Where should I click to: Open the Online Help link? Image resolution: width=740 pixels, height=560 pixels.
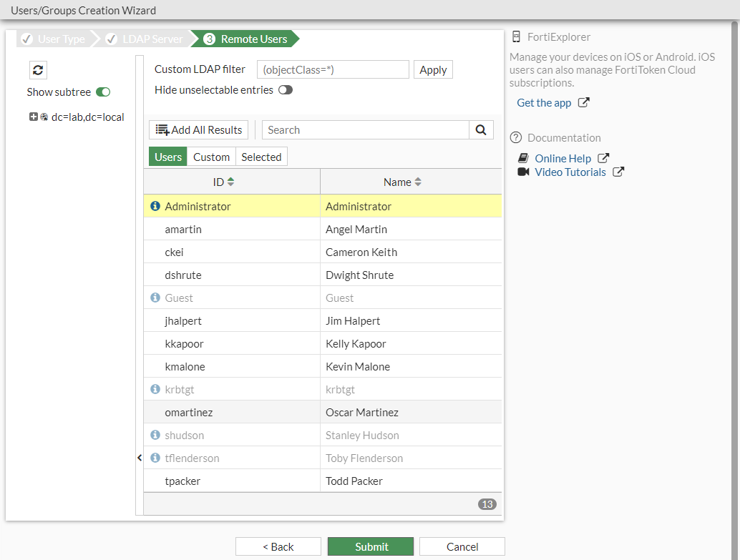pos(563,159)
